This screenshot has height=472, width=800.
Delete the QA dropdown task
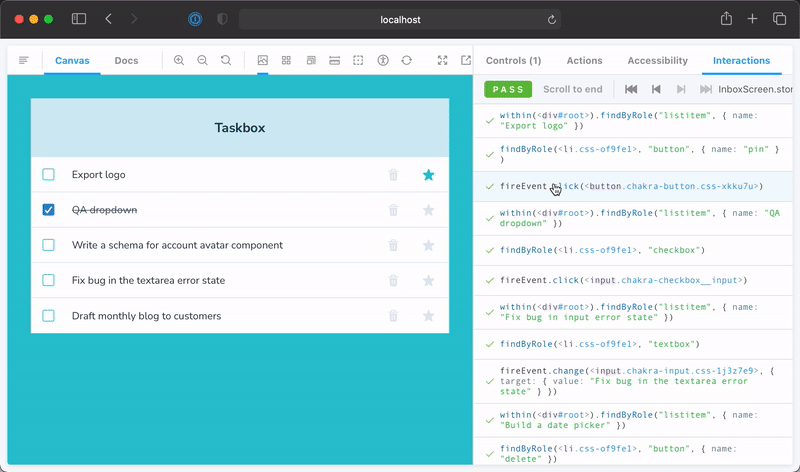(x=393, y=210)
